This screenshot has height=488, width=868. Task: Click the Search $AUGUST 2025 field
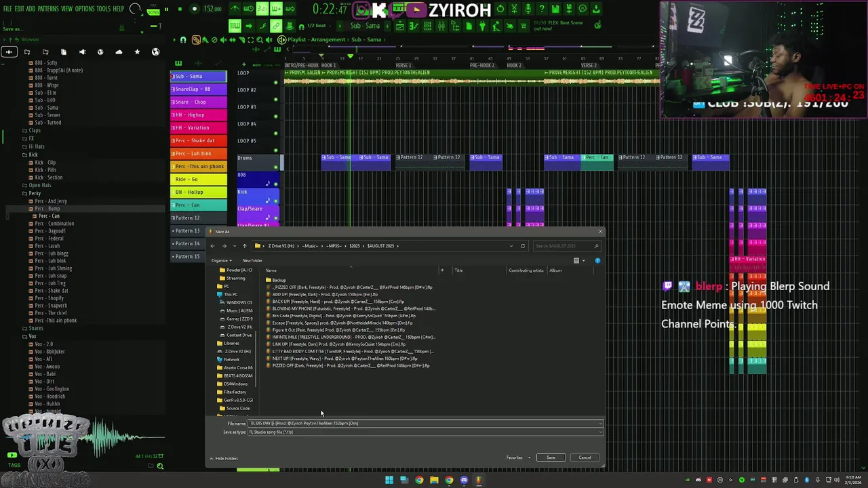point(566,246)
